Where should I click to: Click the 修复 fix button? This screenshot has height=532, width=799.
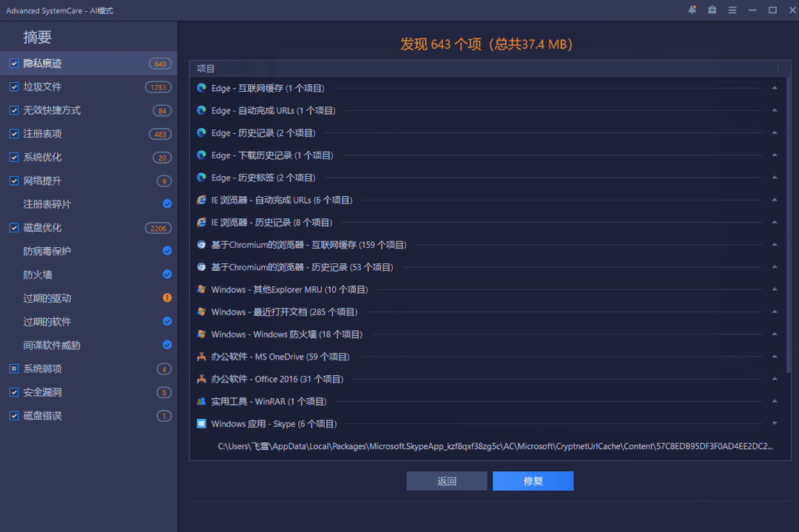pyautogui.click(x=533, y=481)
